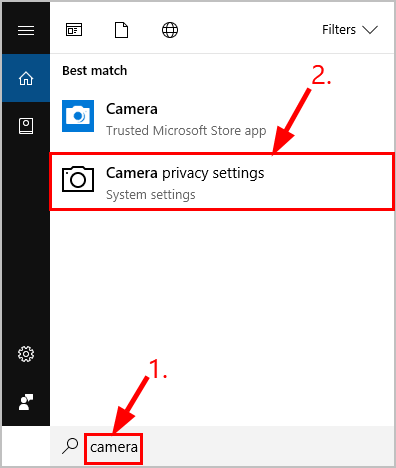Open the Notebook icon in sidebar
This screenshot has height=468, width=396.
pyautogui.click(x=26, y=126)
